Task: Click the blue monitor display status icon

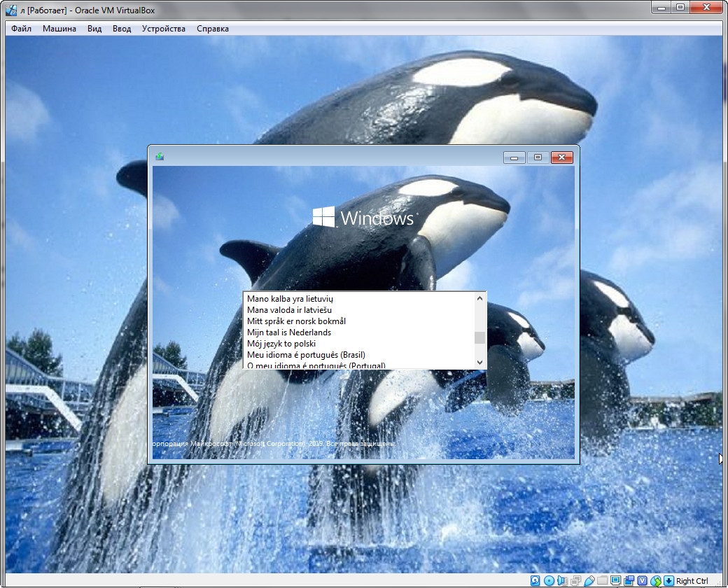Action: [615, 580]
